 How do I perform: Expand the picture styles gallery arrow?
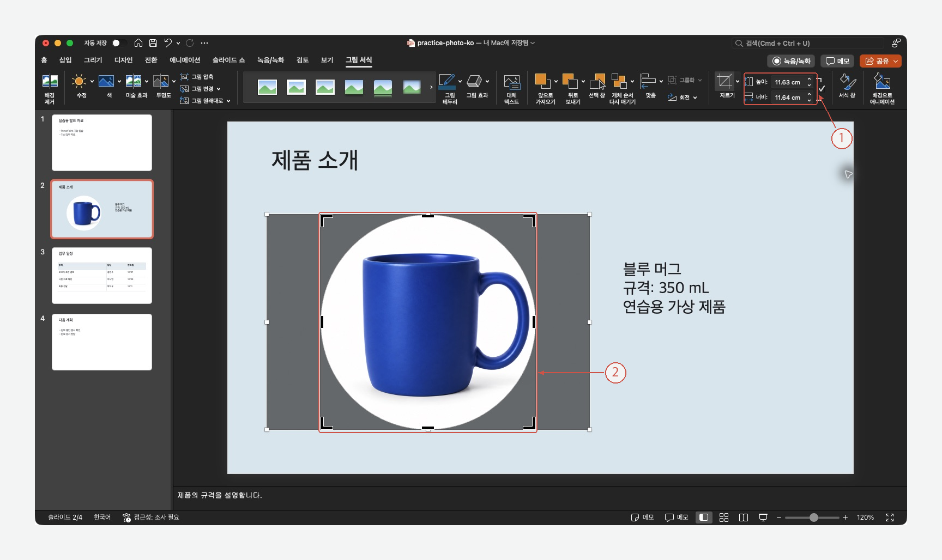tap(431, 87)
